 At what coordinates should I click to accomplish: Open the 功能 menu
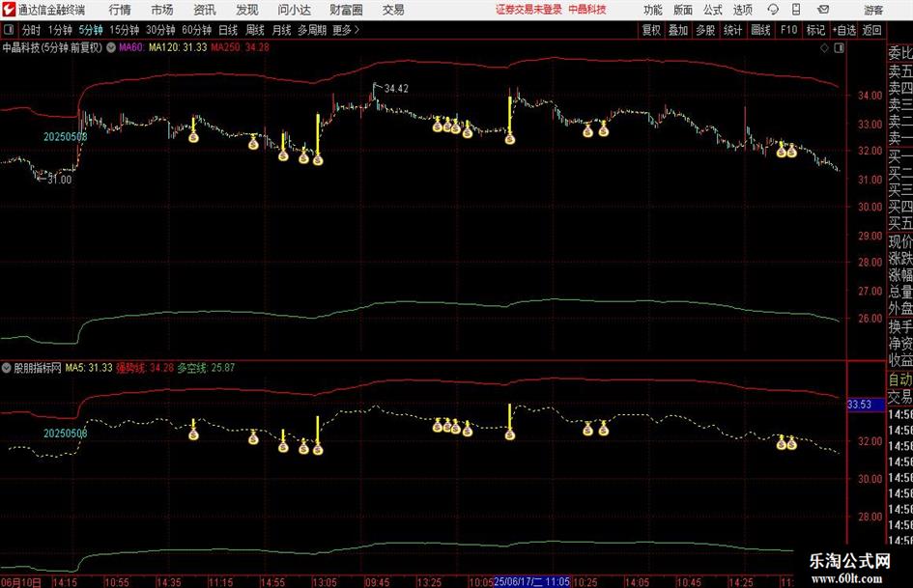click(x=653, y=10)
